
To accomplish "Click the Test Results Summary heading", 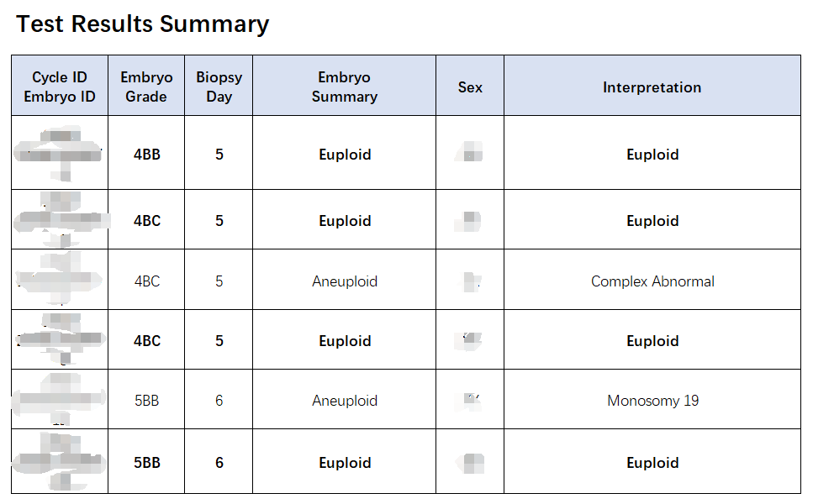I will pyautogui.click(x=143, y=24).
